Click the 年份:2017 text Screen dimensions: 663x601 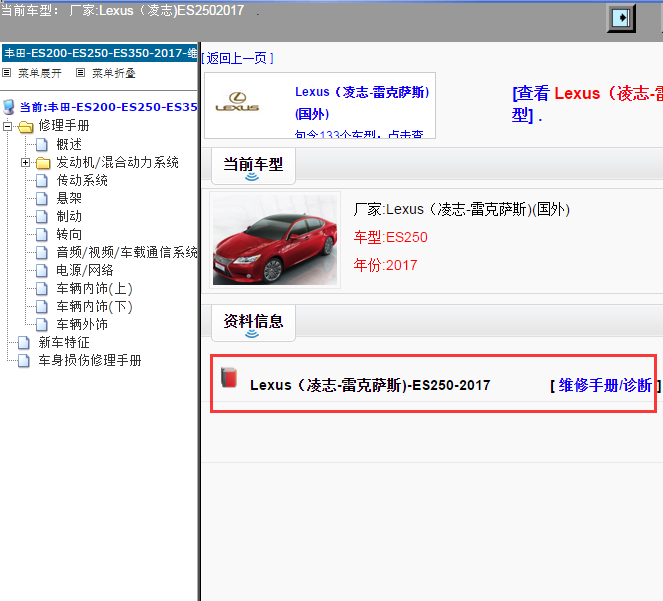coord(386,265)
